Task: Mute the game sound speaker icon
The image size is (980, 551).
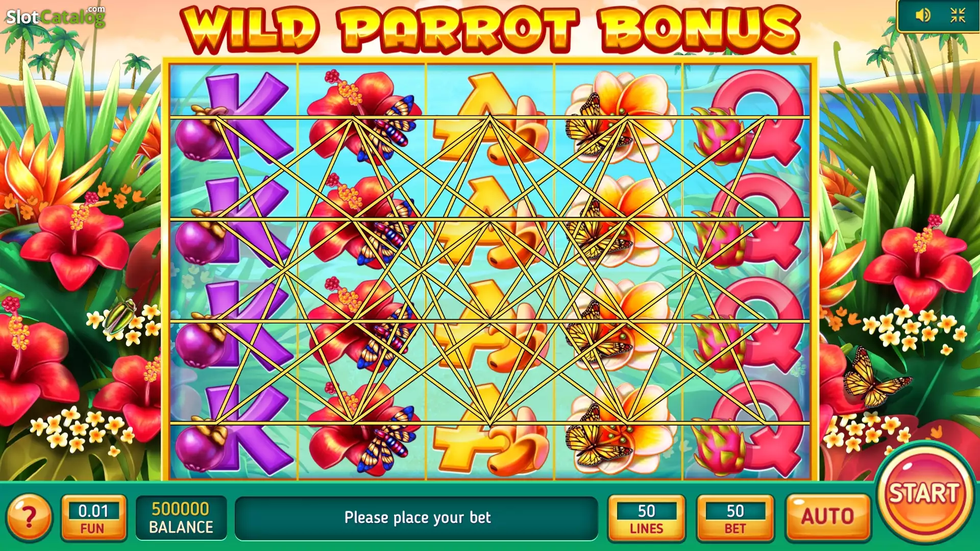Action: click(x=923, y=15)
